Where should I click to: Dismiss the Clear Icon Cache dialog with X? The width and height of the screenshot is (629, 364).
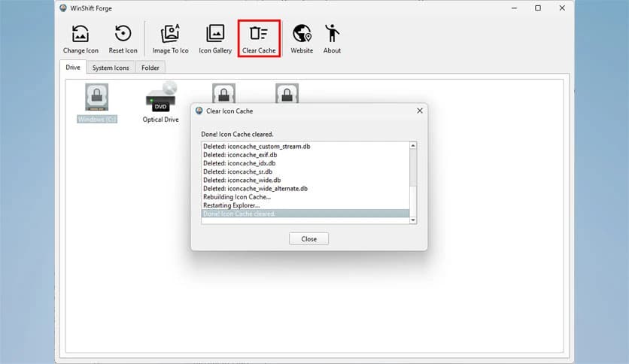(420, 111)
